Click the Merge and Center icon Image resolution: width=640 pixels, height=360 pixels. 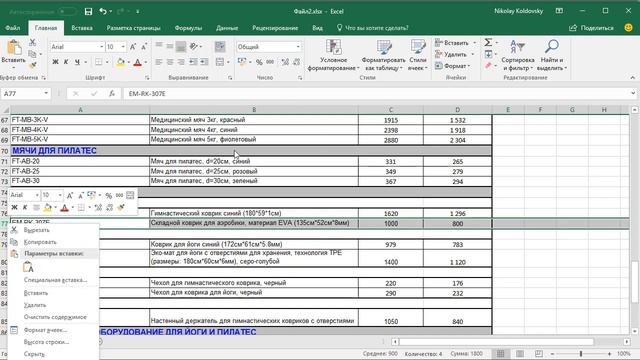[x=220, y=62]
